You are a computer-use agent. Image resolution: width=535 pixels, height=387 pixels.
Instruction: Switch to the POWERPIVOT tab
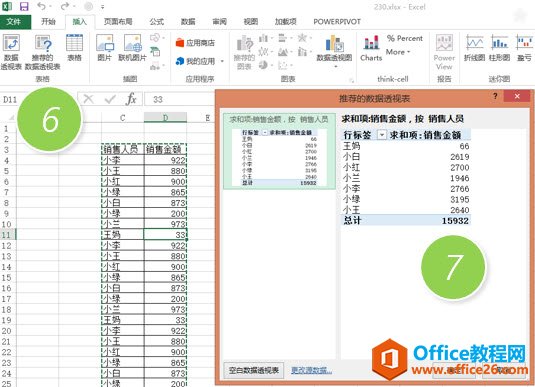pos(337,22)
